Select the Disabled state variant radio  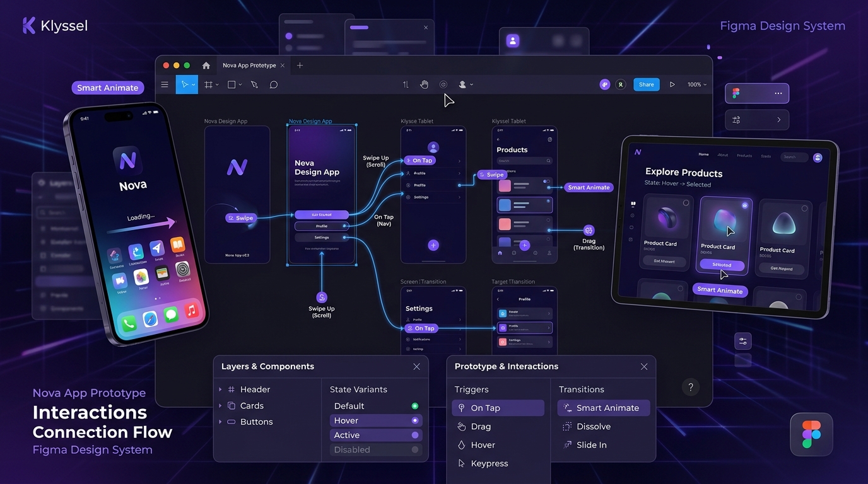pos(415,449)
